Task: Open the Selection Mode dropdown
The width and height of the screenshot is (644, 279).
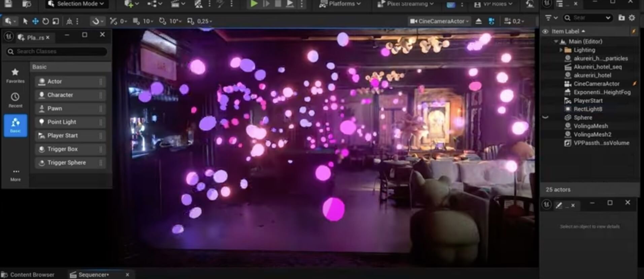Action: pyautogui.click(x=76, y=4)
